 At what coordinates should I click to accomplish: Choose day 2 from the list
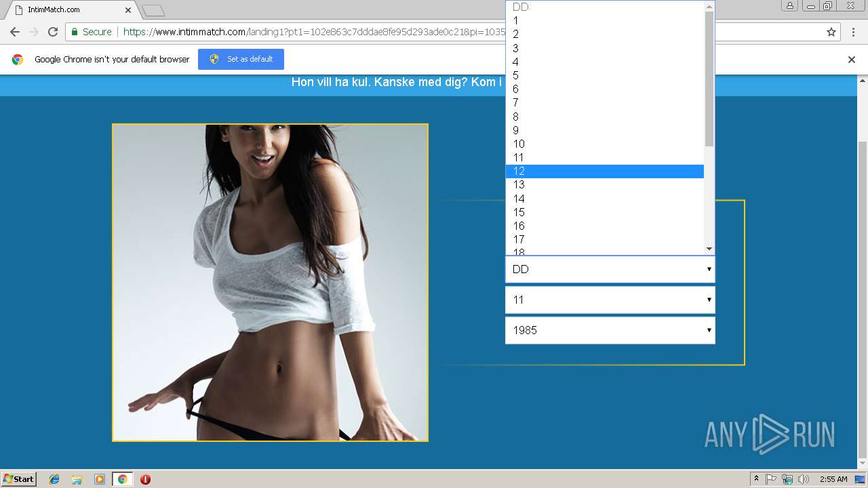click(604, 34)
